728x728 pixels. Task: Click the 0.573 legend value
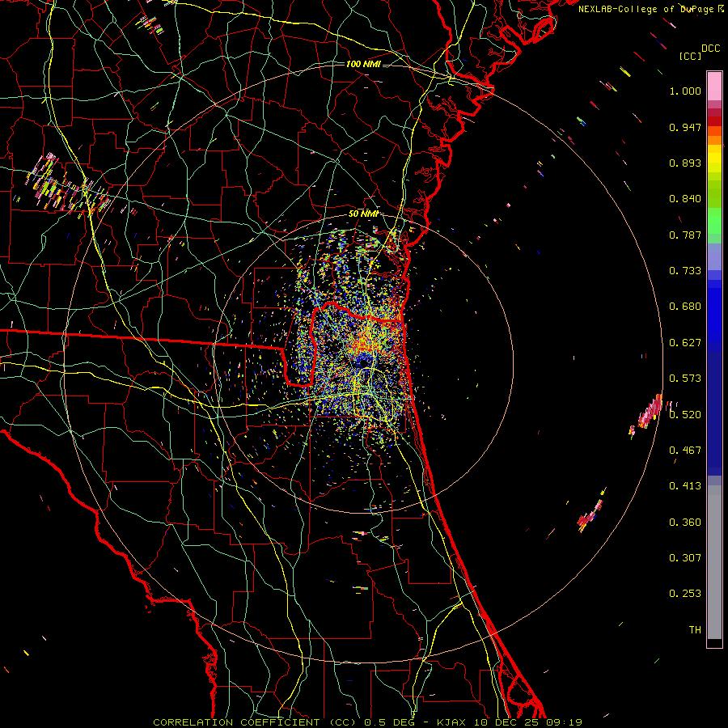pyautogui.click(x=685, y=379)
